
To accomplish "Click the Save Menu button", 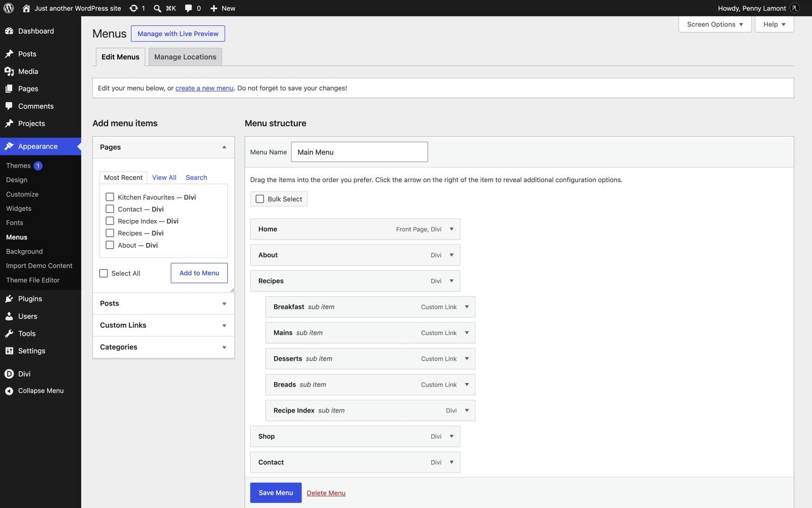I will [x=276, y=493].
